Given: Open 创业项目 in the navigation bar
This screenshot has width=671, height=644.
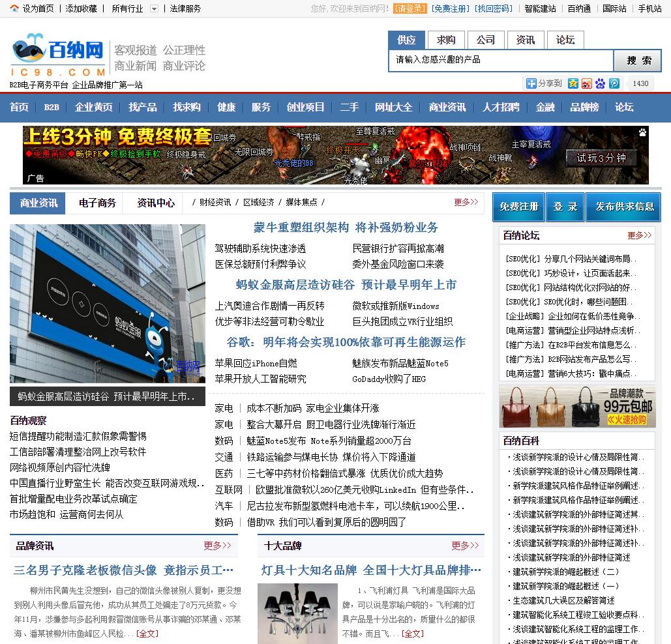Looking at the screenshot, I should 305,107.
